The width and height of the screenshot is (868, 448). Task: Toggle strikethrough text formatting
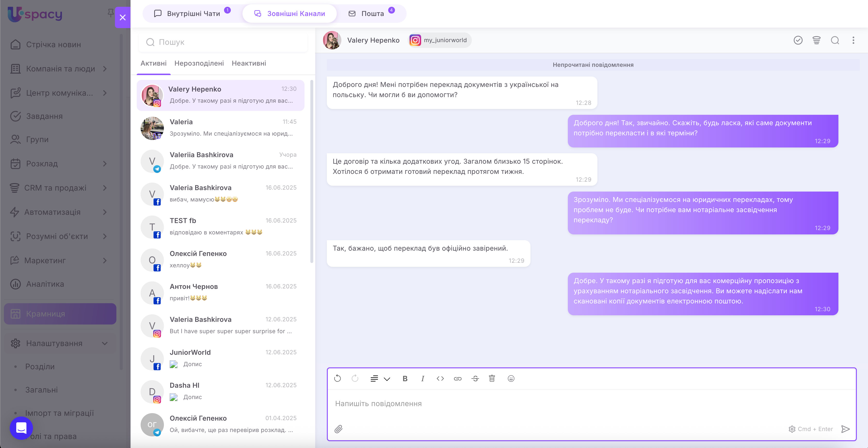coord(475,378)
